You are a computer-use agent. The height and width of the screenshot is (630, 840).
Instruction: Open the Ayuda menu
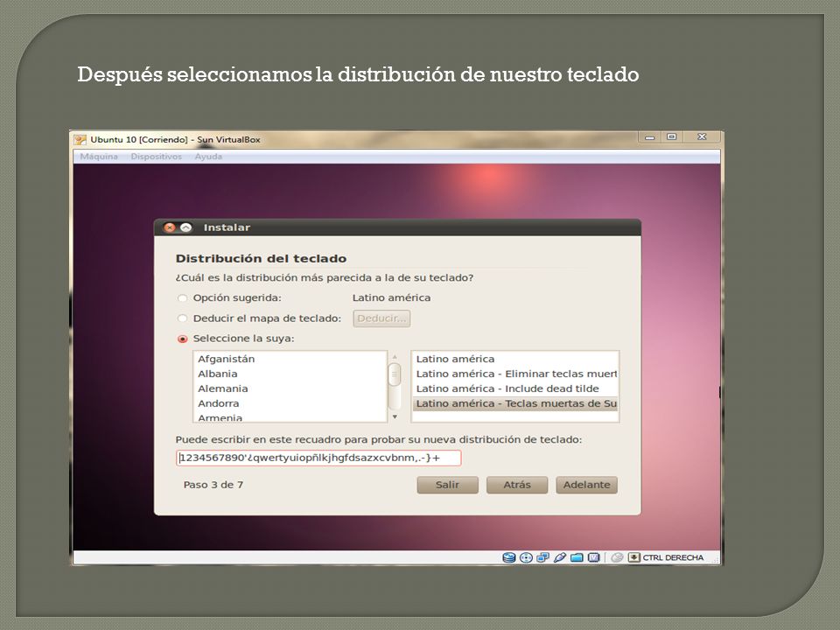coord(208,157)
